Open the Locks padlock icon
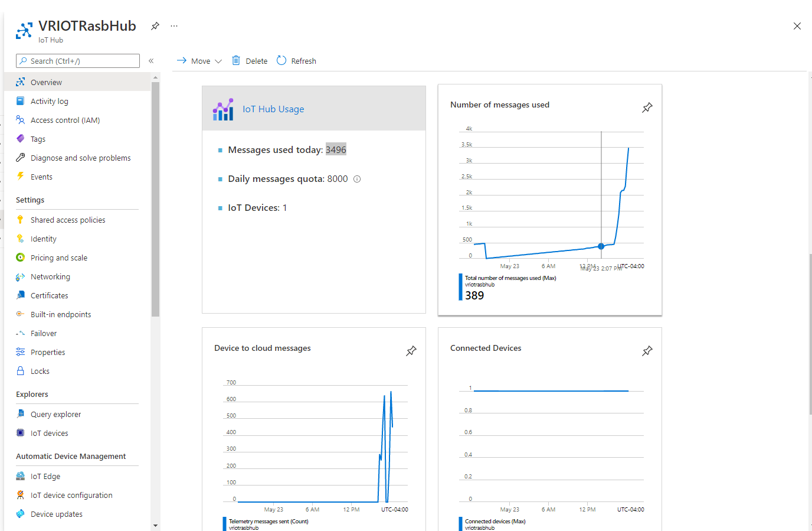Image resolution: width=812 pixels, height=531 pixels. coord(21,371)
